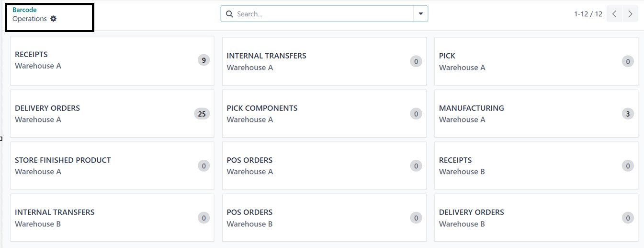Click the 1-12 / 12 pager counter

pos(588,14)
